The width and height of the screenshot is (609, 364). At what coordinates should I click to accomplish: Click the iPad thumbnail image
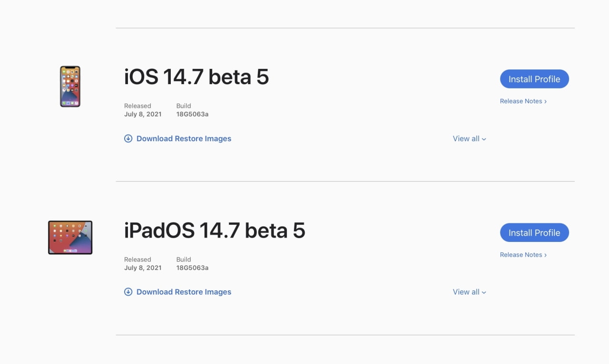click(x=70, y=237)
